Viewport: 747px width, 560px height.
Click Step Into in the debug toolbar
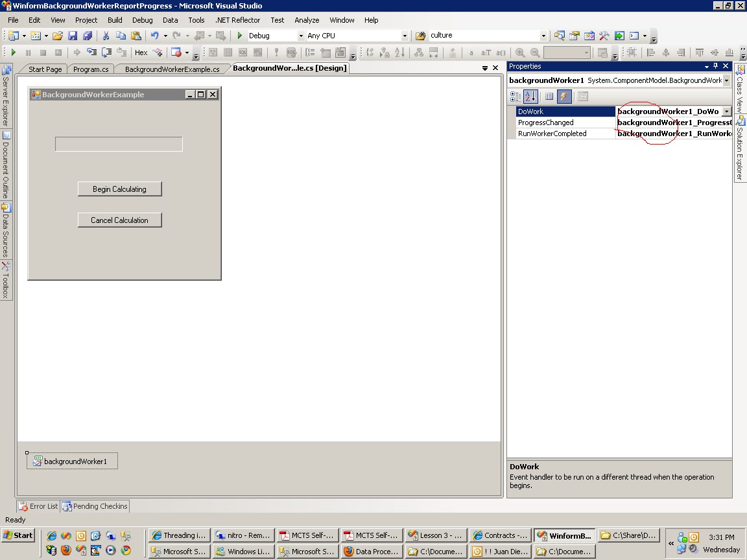coord(91,52)
